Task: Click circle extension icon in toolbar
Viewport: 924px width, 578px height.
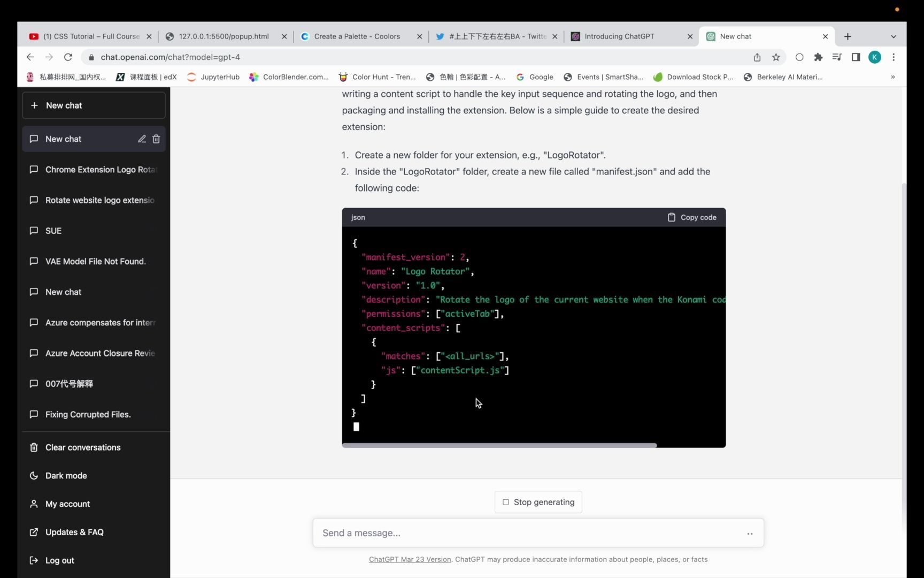Action: coord(799,57)
